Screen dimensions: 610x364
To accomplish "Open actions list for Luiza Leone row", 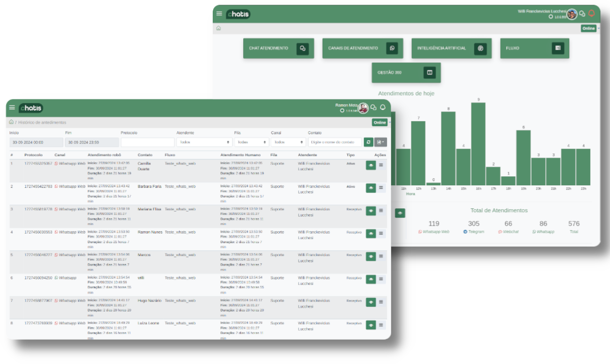I will pyautogui.click(x=381, y=325).
